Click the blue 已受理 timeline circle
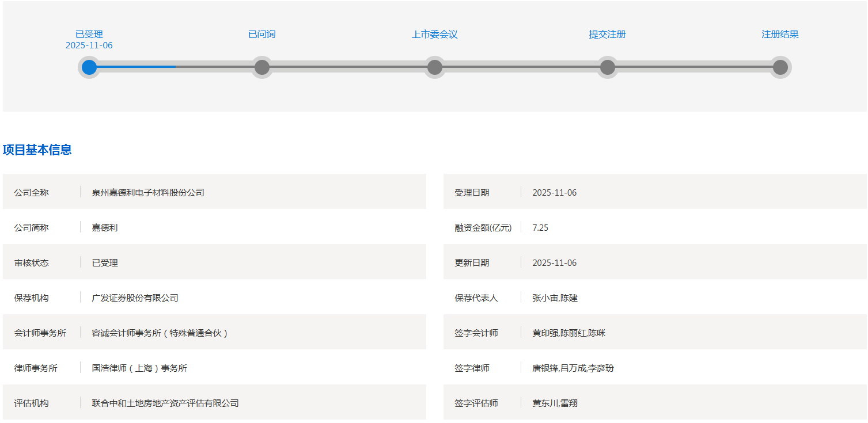The width and height of the screenshot is (868, 423). pyautogui.click(x=89, y=67)
